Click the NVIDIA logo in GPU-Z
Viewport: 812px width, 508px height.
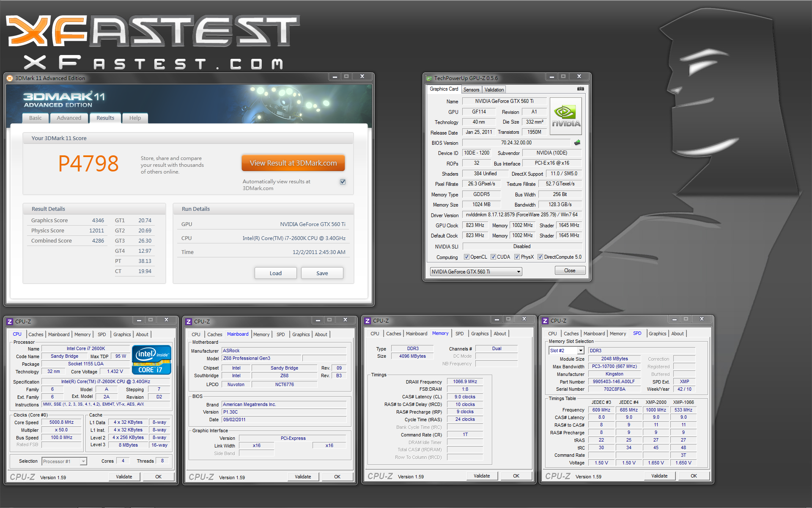point(566,116)
